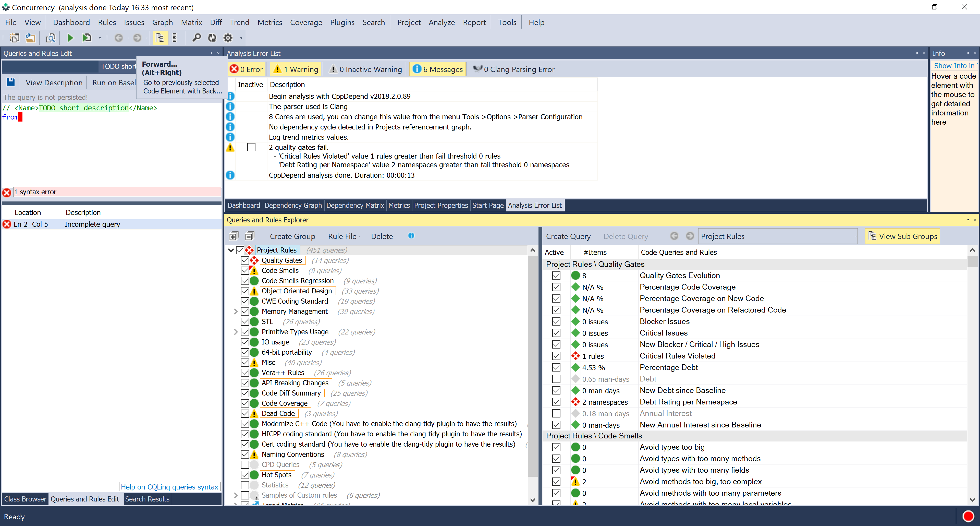Click the Search magnifier toolbar icon
This screenshot has height=526, width=980.
pos(196,38)
